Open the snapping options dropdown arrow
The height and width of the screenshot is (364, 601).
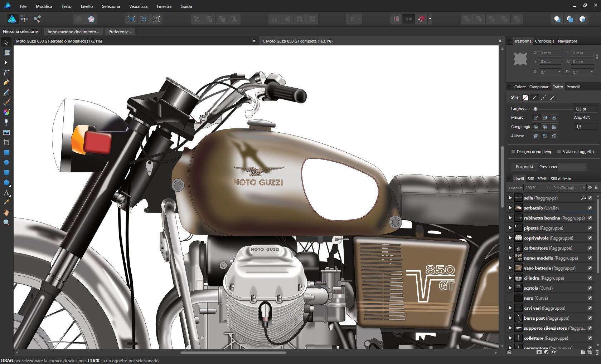click(x=430, y=19)
